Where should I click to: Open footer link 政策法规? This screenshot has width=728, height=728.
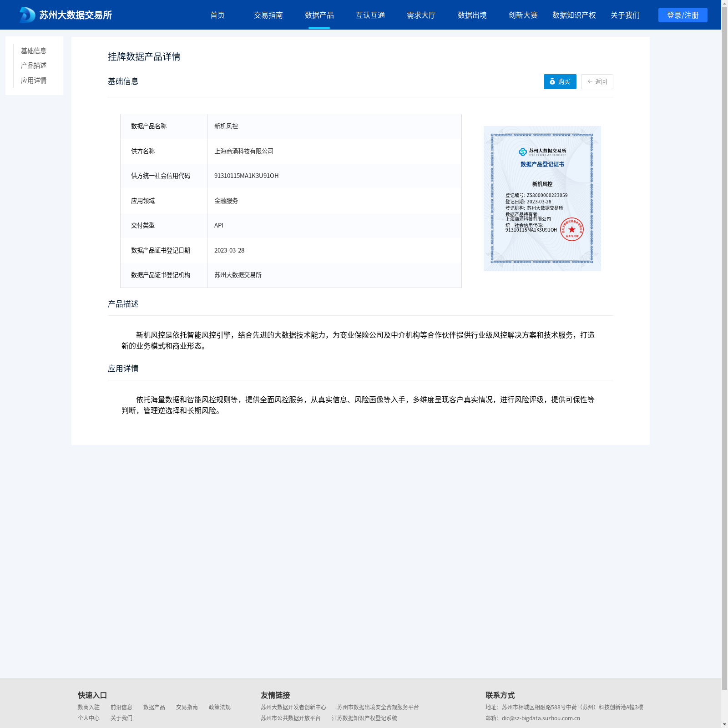[x=220, y=707]
